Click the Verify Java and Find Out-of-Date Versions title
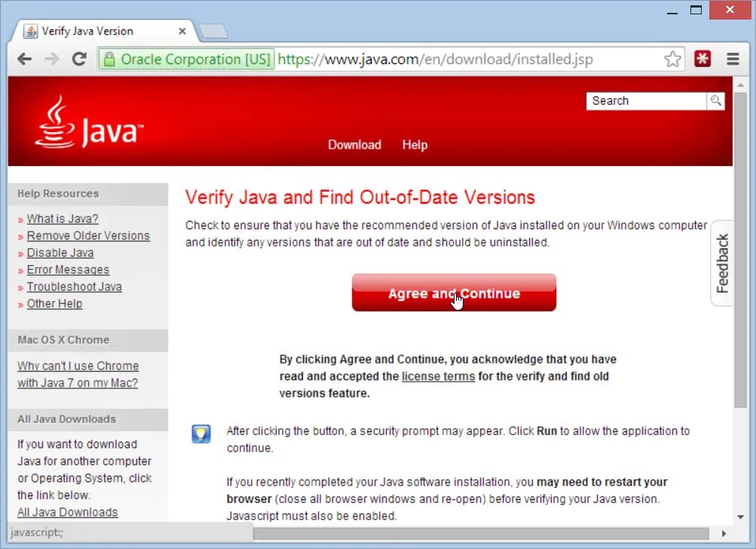 pyautogui.click(x=360, y=198)
